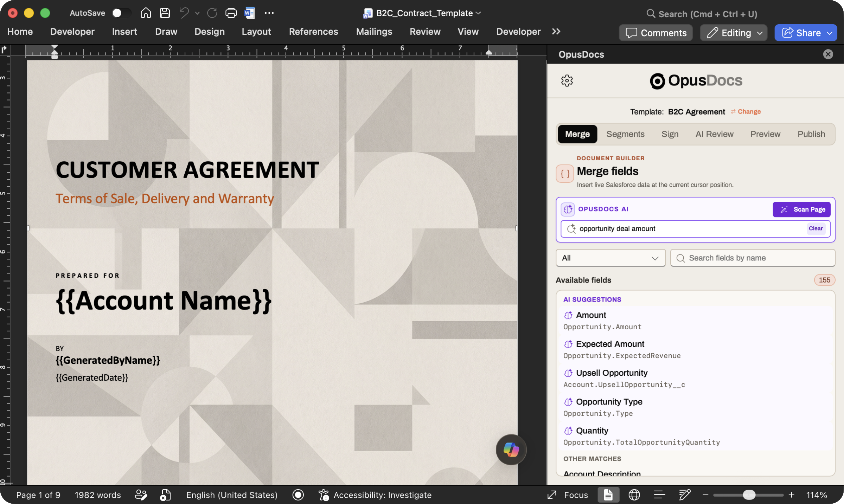
Task: Click the Word document icon in toolbar
Action: tap(250, 13)
